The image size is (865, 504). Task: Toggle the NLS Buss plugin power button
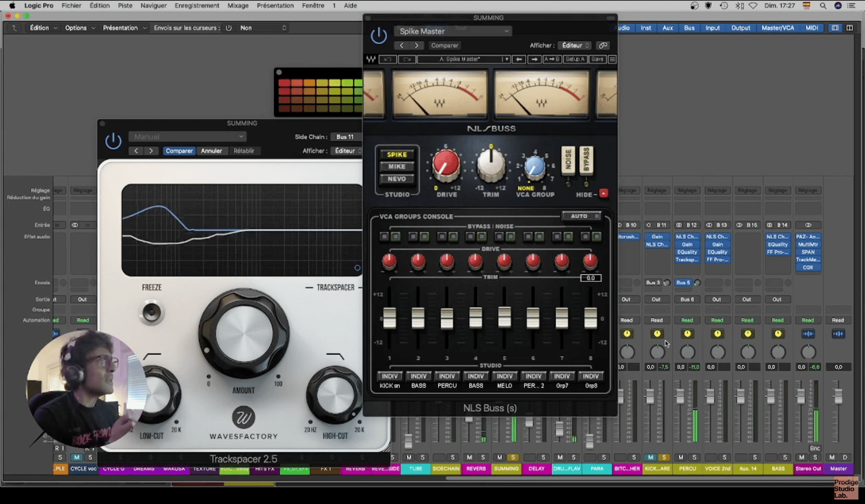[378, 36]
